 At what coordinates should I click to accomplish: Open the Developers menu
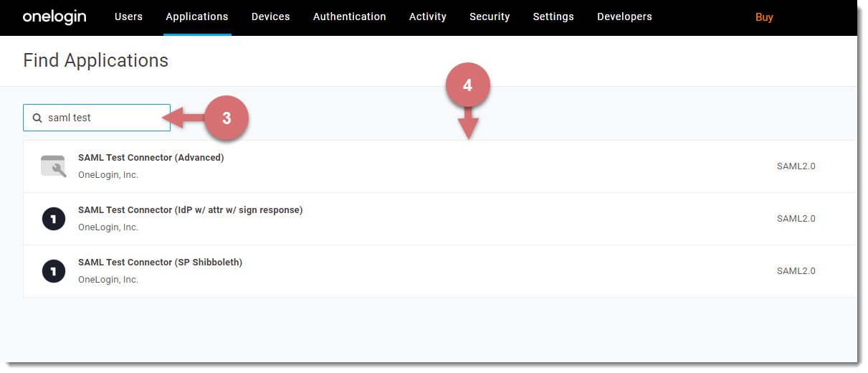[624, 16]
